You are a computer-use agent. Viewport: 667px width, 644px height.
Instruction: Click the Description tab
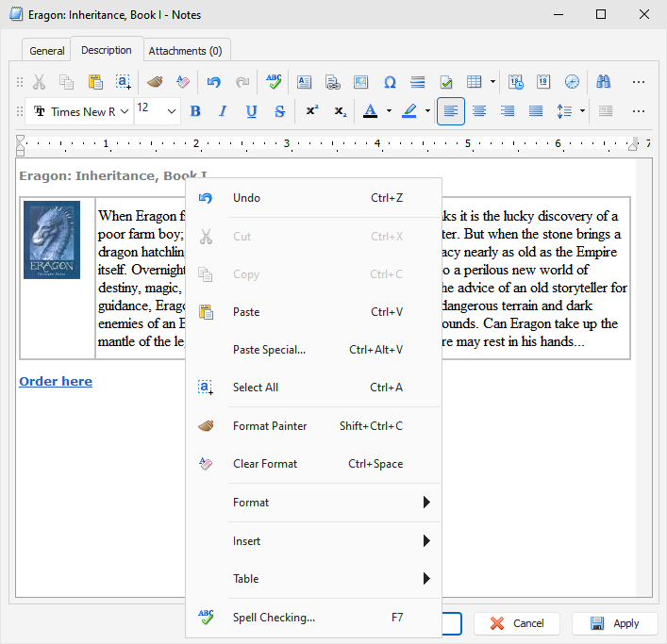pyautogui.click(x=107, y=50)
